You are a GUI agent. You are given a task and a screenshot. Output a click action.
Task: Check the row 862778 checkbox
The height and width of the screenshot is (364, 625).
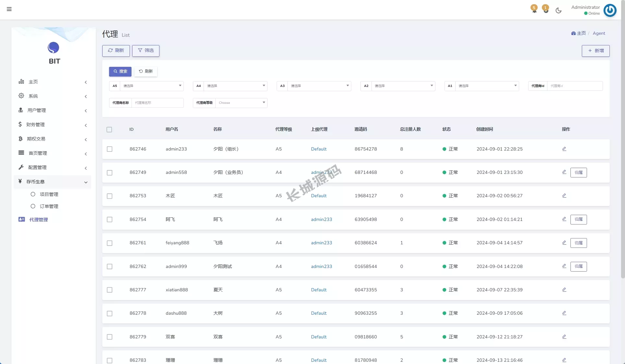110,313
